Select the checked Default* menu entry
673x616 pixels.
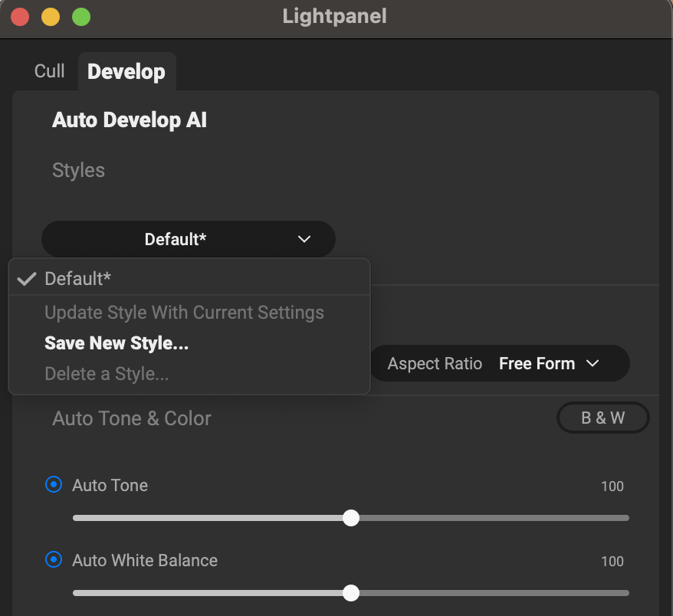78,279
